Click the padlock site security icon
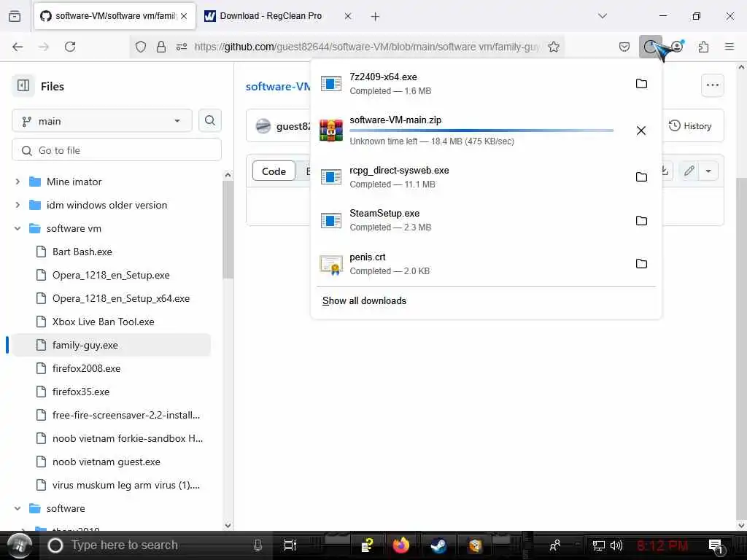 point(161,47)
